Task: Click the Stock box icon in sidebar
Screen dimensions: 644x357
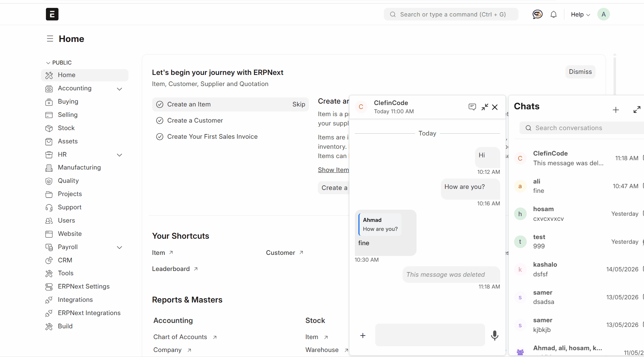Action: [x=49, y=128]
